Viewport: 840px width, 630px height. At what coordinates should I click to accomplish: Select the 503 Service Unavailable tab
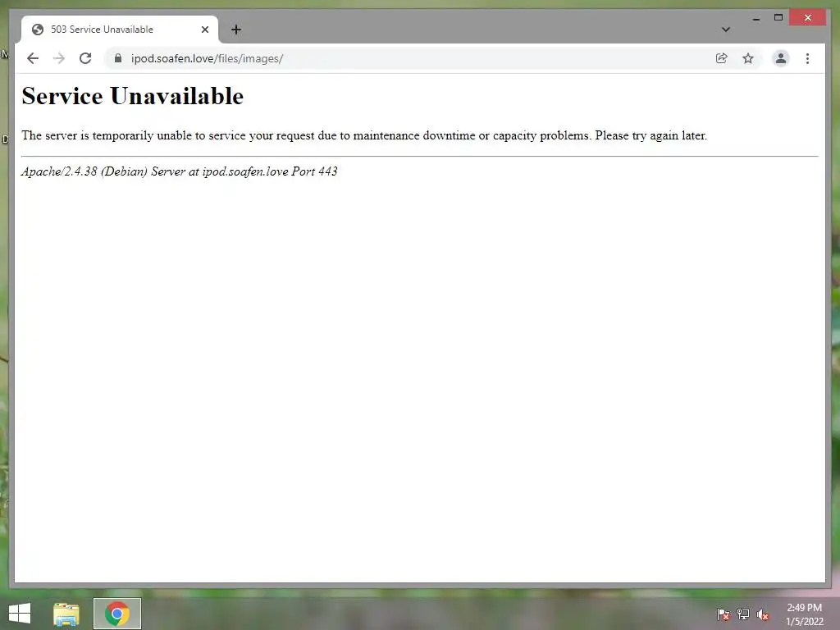click(x=120, y=30)
